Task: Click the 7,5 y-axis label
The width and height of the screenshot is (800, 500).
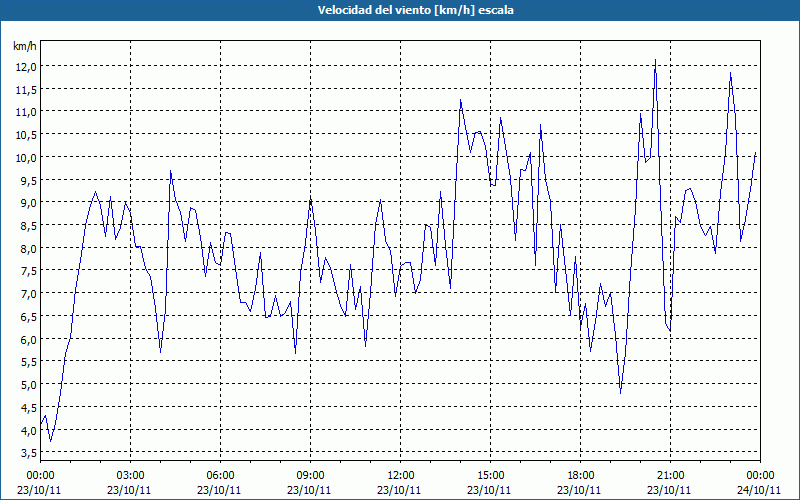Action: click(28, 271)
